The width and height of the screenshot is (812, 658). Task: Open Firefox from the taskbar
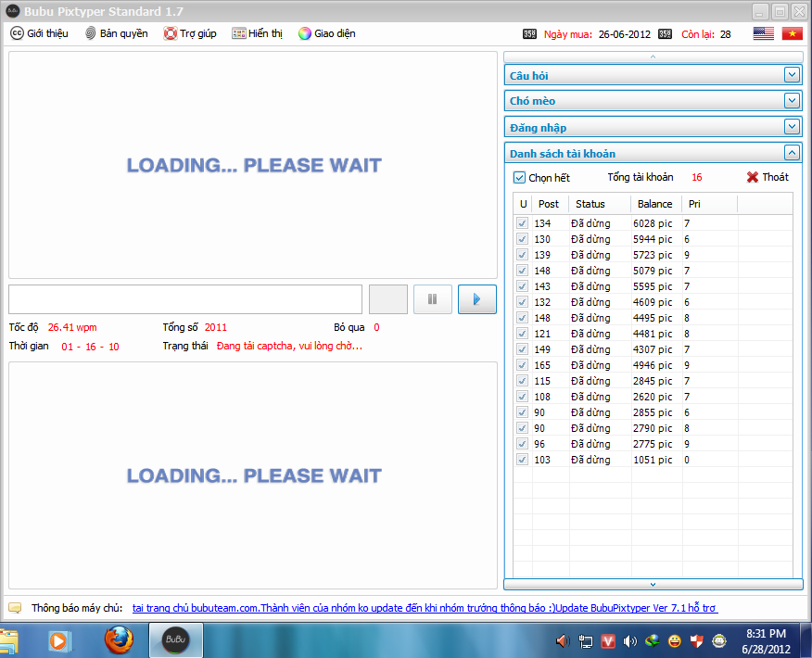119,641
